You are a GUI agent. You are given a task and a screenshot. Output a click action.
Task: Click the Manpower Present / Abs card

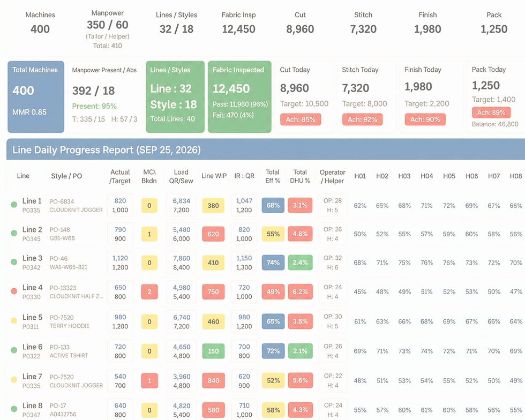pyautogui.click(x=105, y=97)
